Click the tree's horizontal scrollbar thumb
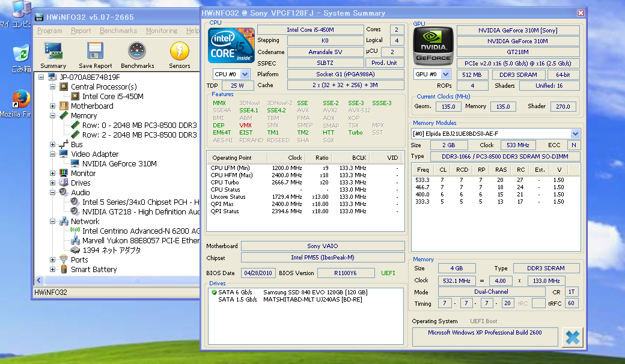 (136, 281)
